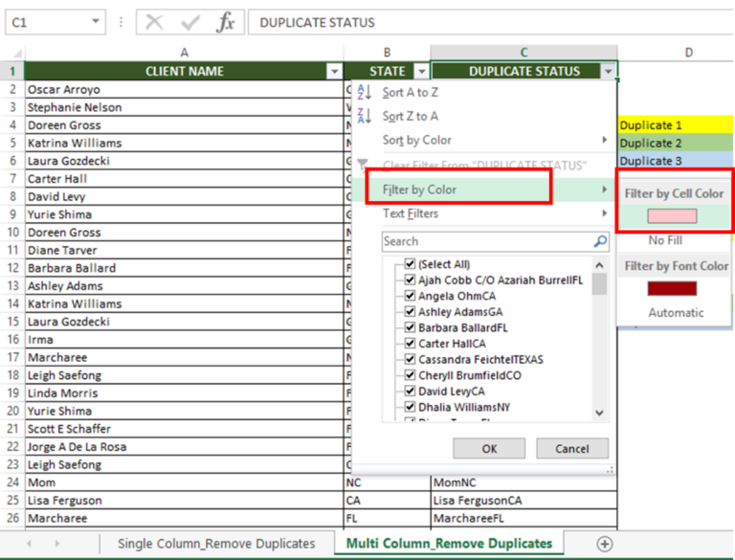This screenshot has width=735, height=560.
Task: Click the blue Duplicate 3 cell
Action: pyautogui.click(x=675, y=161)
